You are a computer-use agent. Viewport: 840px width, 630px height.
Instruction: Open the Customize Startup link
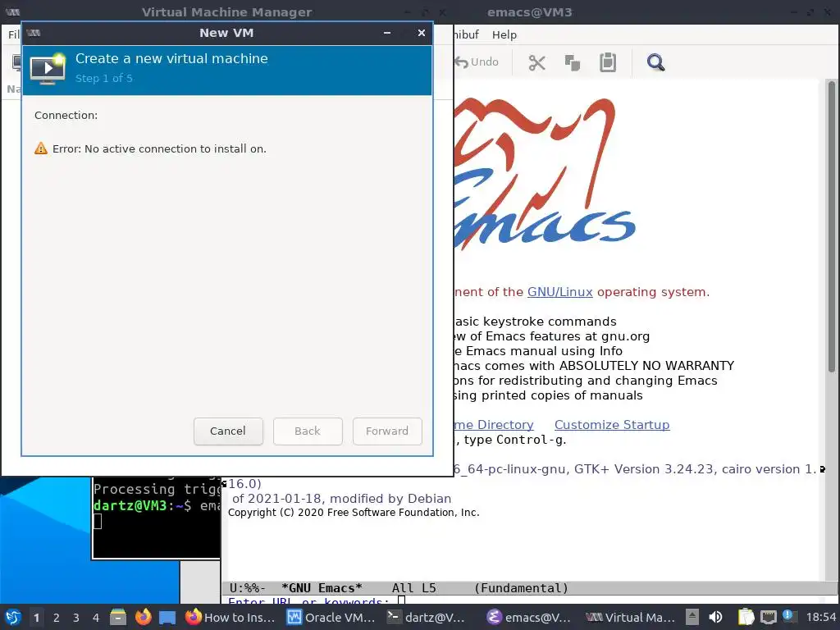(612, 425)
